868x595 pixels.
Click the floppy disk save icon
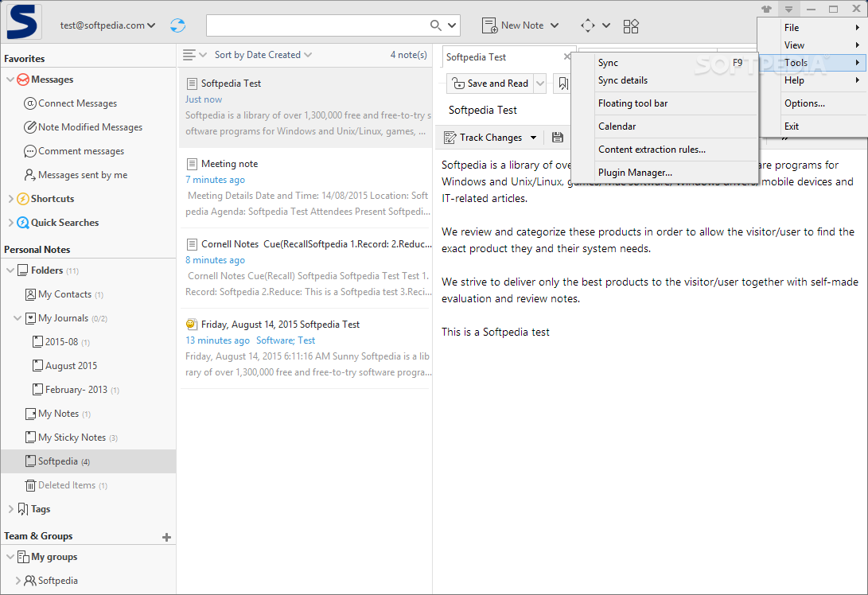click(x=558, y=138)
